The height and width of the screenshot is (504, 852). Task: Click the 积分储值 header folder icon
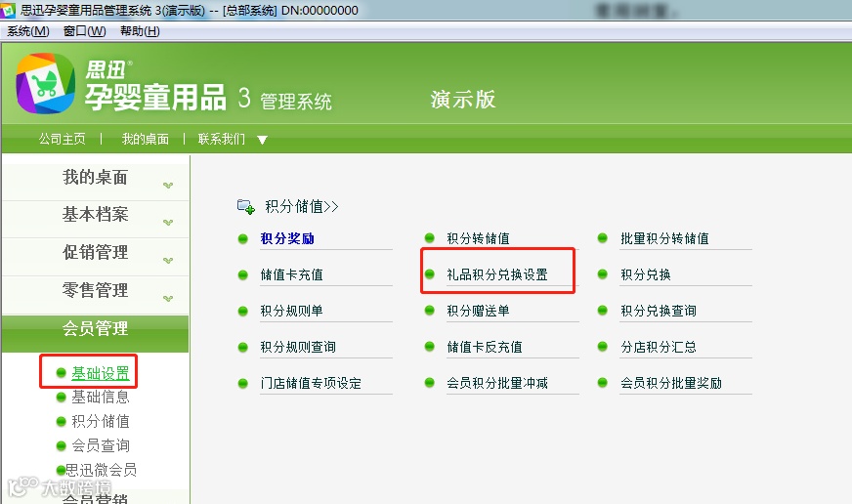tap(245, 207)
